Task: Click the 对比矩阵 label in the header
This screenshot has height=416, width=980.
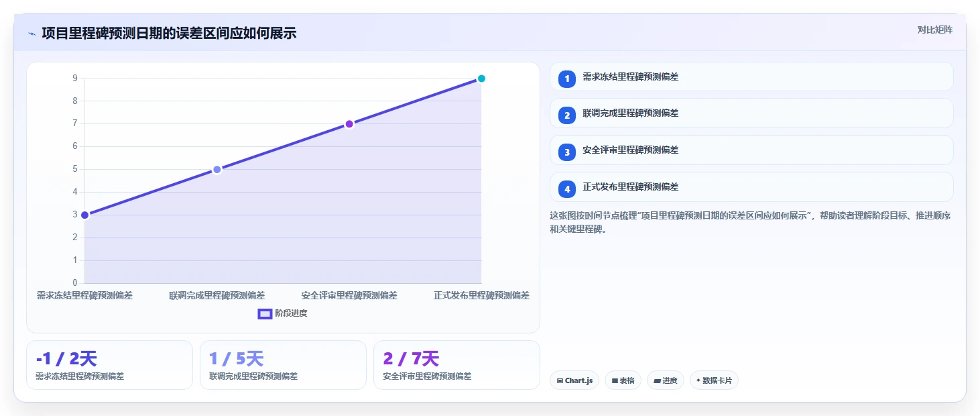Action: click(934, 30)
